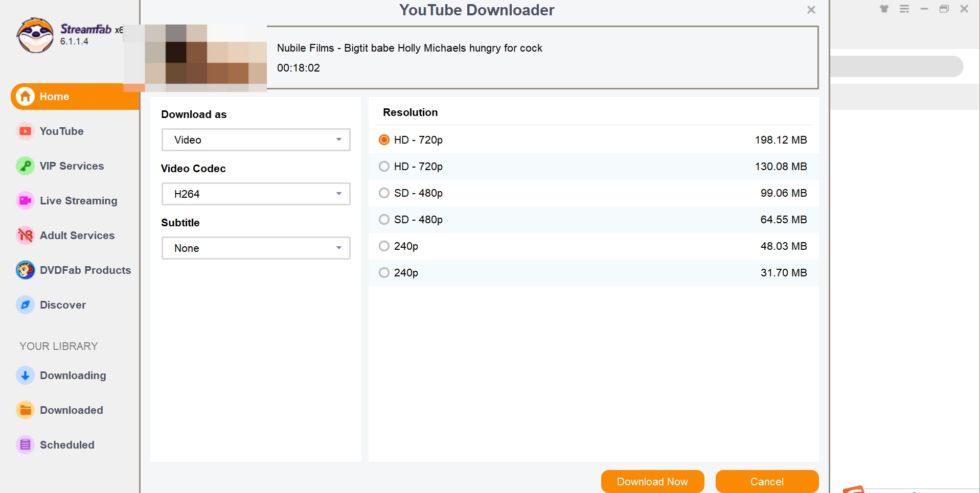980x493 pixels.
Task: Click the Live Streaming camera icon
Action: coord(25,201)
